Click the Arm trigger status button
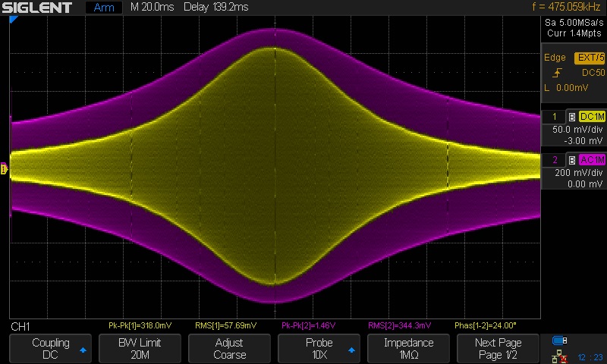This screenshot has height=364, width=607. coord(104,8)
